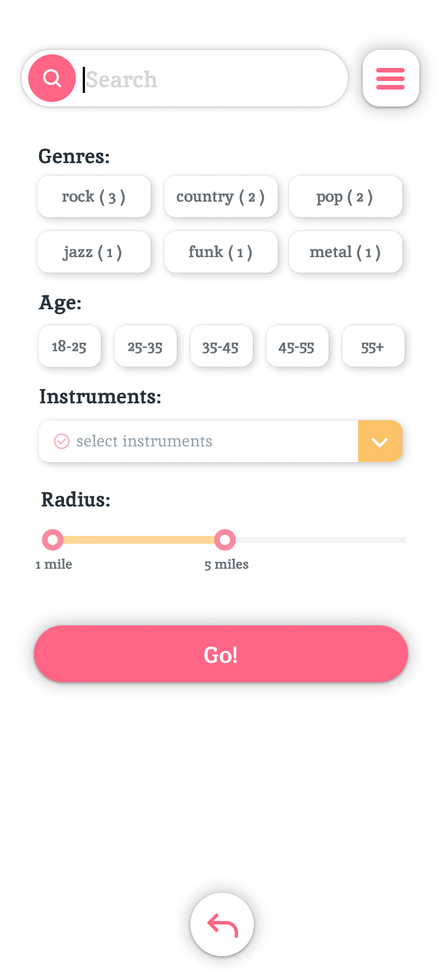Image resolution: width=442 pixels, height=980 pixels.
Task: Select the 45-55 age range
Action: 297,346
